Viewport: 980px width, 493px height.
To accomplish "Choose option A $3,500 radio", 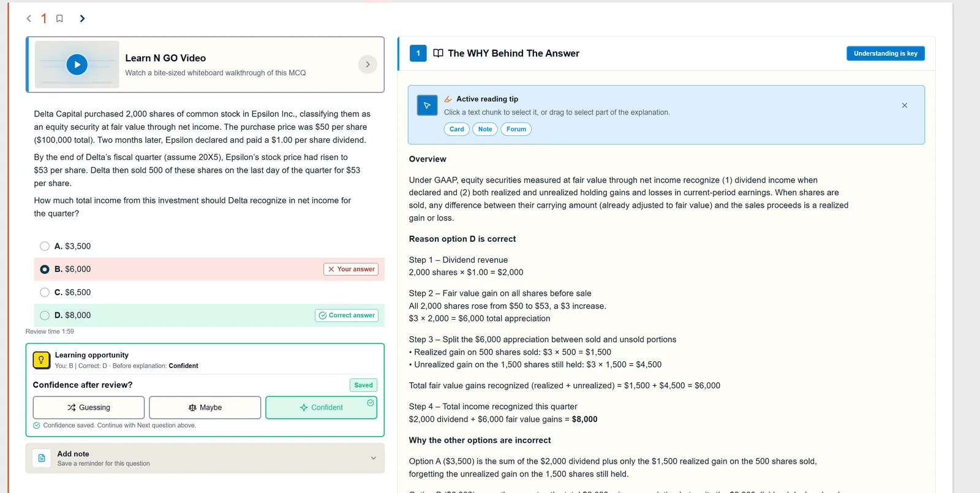I will click(45, 246).
